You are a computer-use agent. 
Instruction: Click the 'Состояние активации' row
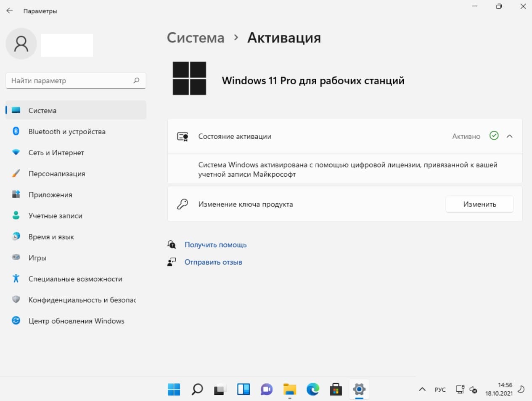(x=345, y=136)
